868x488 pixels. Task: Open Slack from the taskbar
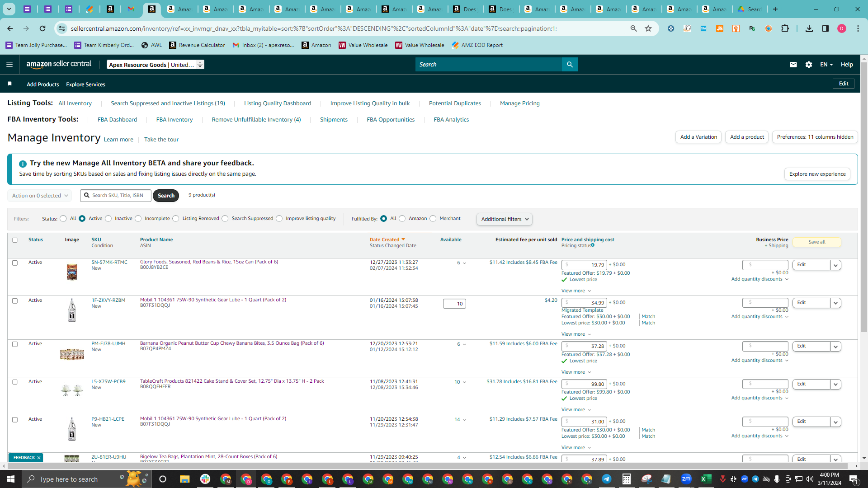point(205,479)
